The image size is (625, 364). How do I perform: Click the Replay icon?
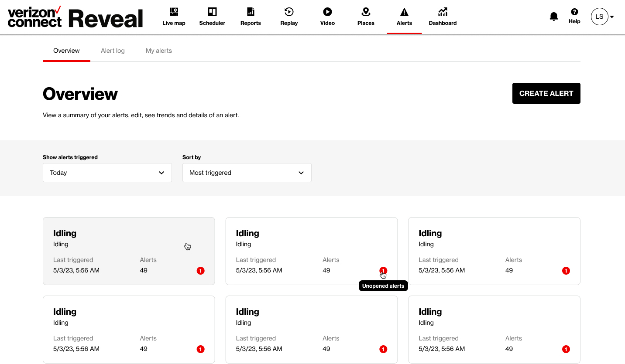point(288,16)
